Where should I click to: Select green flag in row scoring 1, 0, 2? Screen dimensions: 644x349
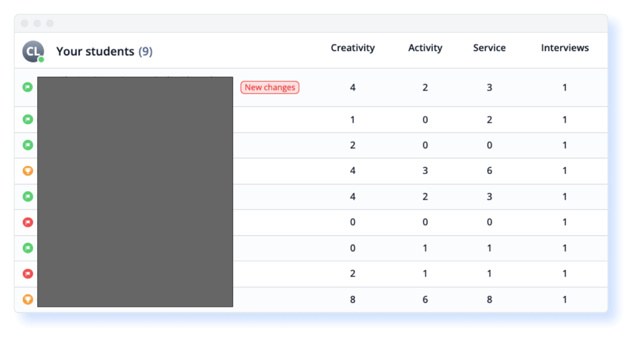point(28,119)
